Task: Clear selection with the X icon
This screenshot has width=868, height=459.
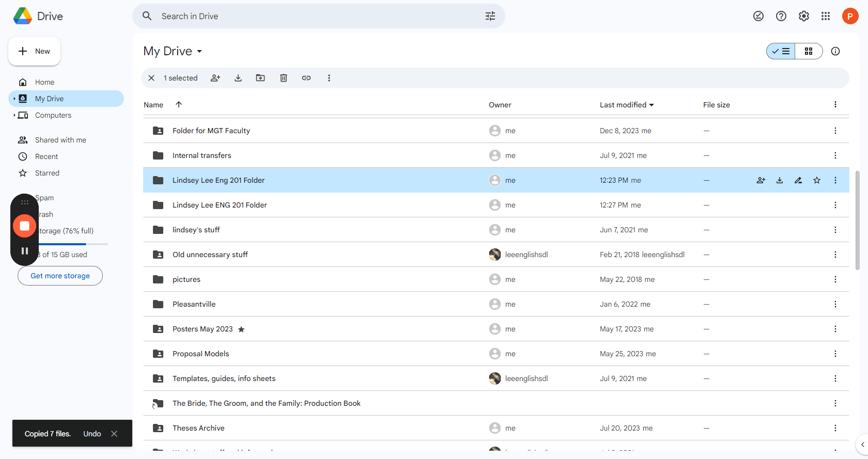Action: (151, 78)
